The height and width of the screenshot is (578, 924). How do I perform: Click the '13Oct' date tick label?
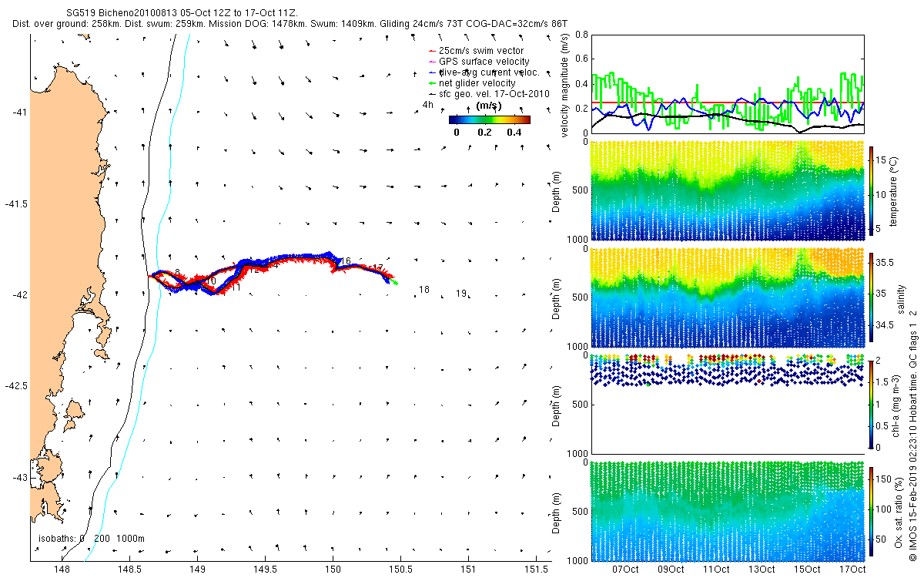[x=762, y=569]
